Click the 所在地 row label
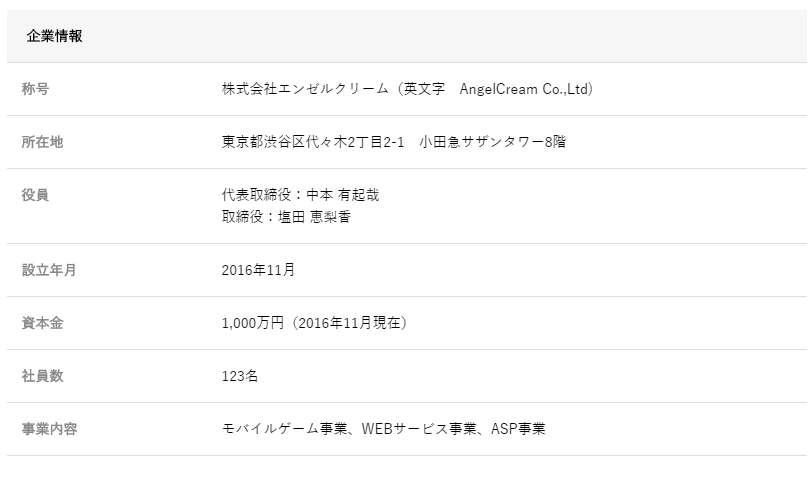This screenshot has height=494, width=811. tap(42, 142)
